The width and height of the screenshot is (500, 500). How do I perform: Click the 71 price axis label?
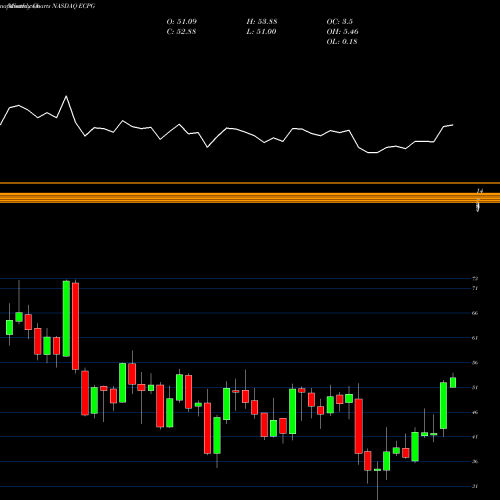(475, 288)
